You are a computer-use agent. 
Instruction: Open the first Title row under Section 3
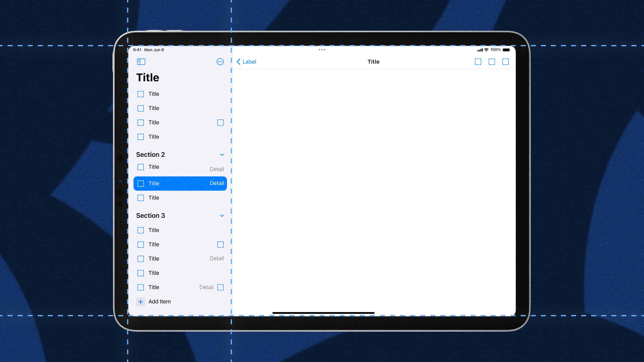[x=180, y=230]
